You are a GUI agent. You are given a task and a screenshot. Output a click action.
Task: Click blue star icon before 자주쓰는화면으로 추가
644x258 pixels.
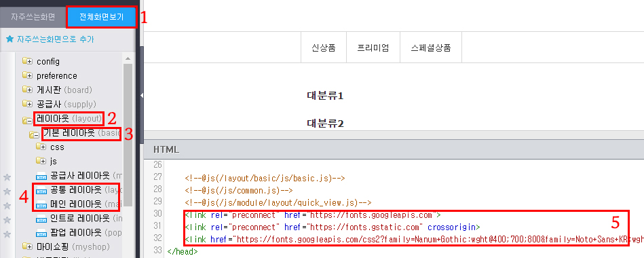coord(10,39)
